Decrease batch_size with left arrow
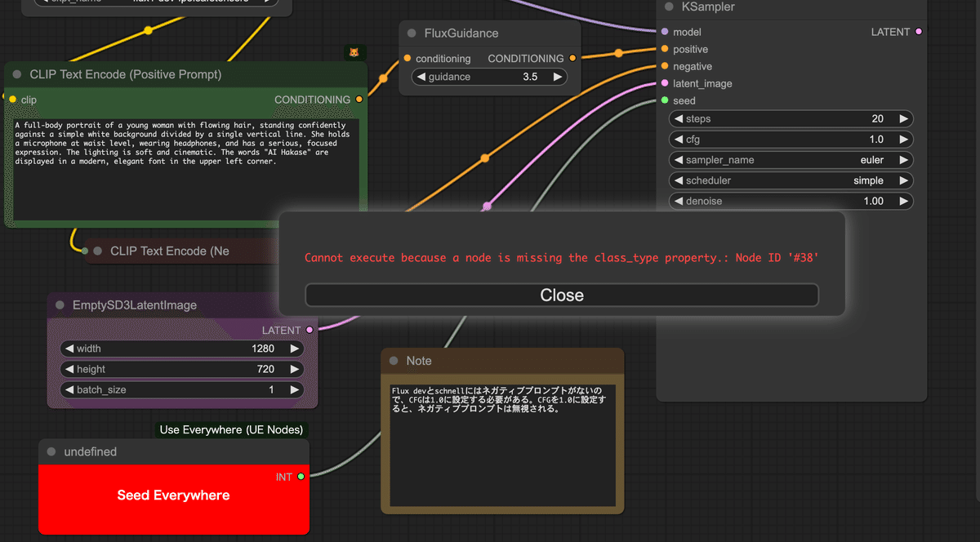This screenshot has width=980, height=542. coord(69,390)
